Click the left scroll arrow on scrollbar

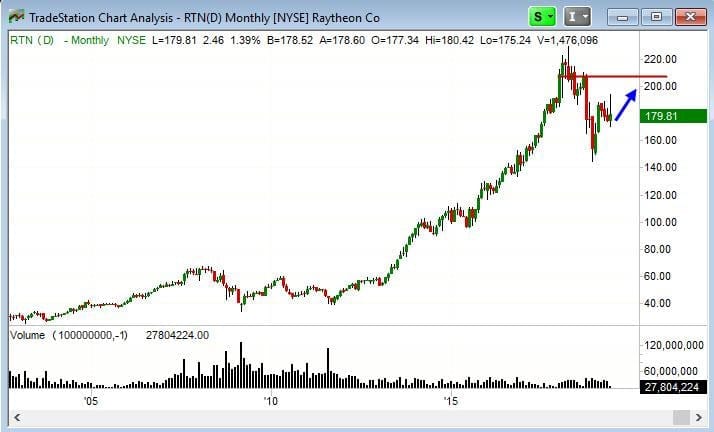pos(17,416)
